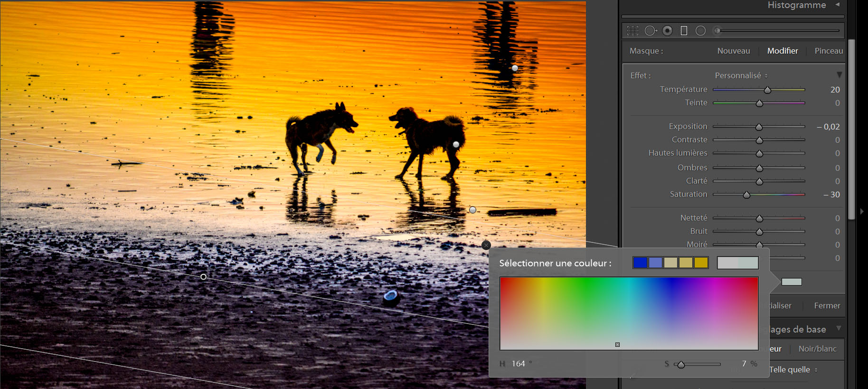Pick the dark blue preset swatch
Image resolution: width=868 pixels, height=389 pixels.
coord(640,263)
